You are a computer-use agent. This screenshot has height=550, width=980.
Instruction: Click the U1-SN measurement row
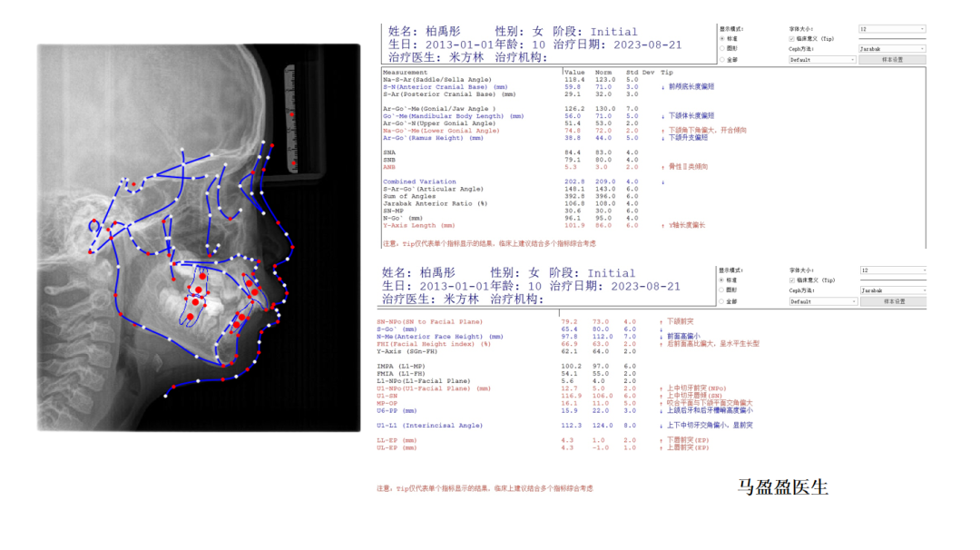click(x=549, y=397)
